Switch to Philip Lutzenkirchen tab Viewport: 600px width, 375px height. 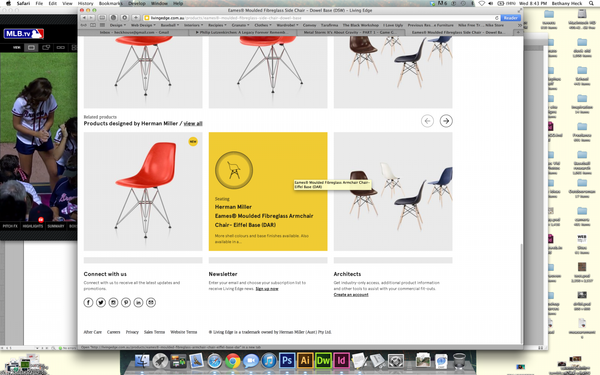(242, 33)
